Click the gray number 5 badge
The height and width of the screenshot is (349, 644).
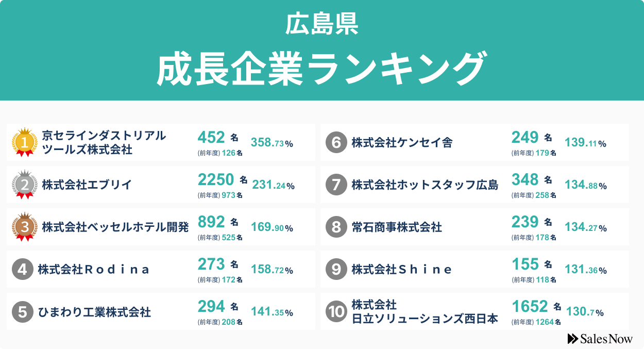coord(22,311)
